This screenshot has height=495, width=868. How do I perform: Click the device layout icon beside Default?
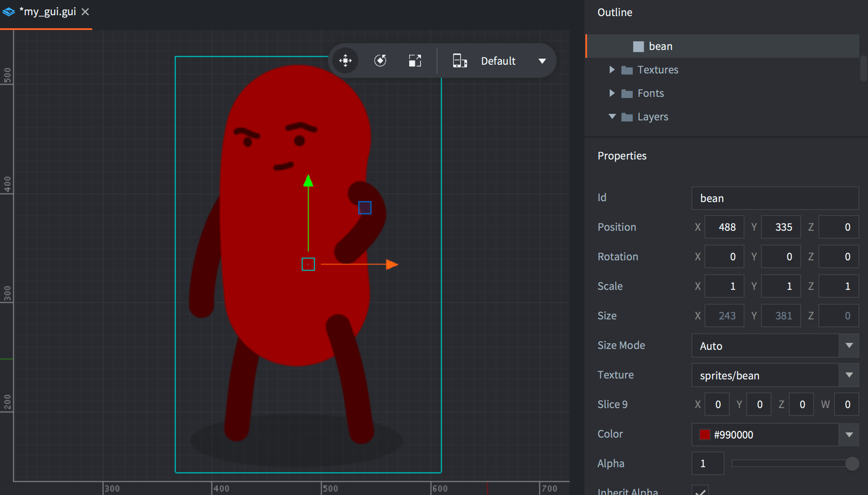click(x=460, y=60)
